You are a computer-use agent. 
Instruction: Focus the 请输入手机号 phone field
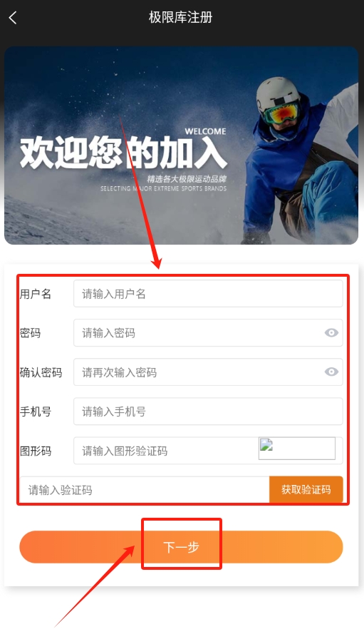(208, 411)
